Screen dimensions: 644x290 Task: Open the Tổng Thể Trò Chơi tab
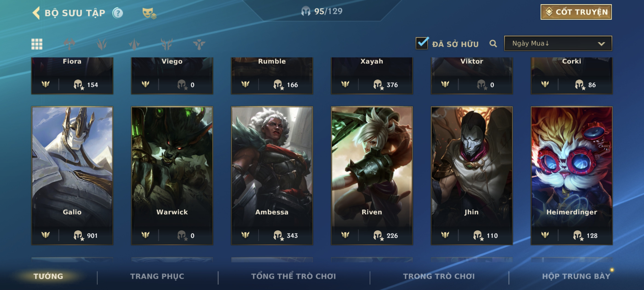click(x=293, y=276)
